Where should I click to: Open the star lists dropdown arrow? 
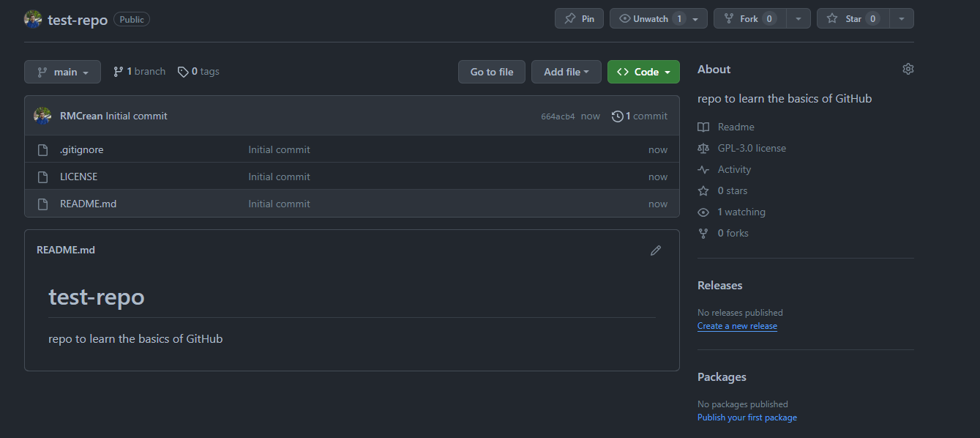(902, 19)
